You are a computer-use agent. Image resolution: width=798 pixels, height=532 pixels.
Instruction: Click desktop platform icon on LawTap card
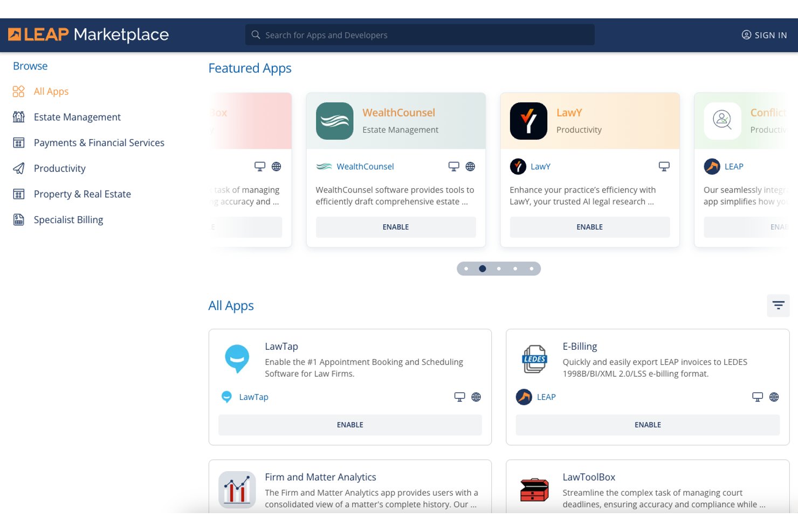(459, 397)
